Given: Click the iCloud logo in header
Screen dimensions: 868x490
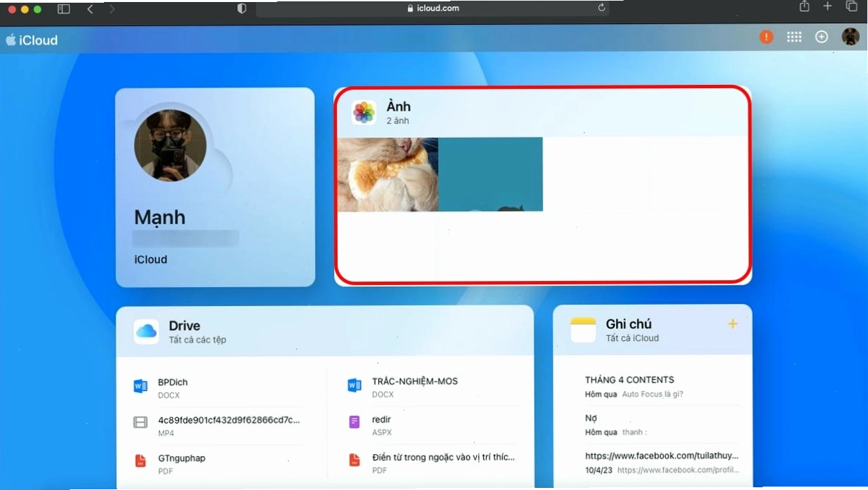Looking at the screenshot, I should coord(31,40).
